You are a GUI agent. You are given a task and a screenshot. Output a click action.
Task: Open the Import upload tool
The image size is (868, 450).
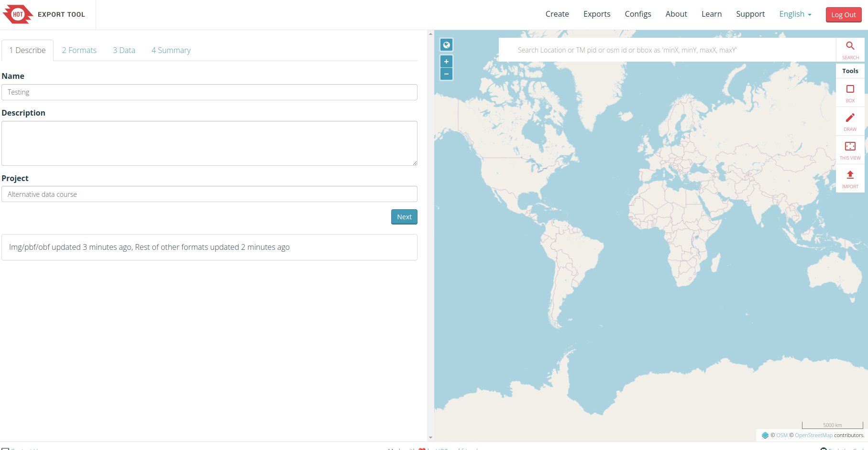click(x=850, y=178)
